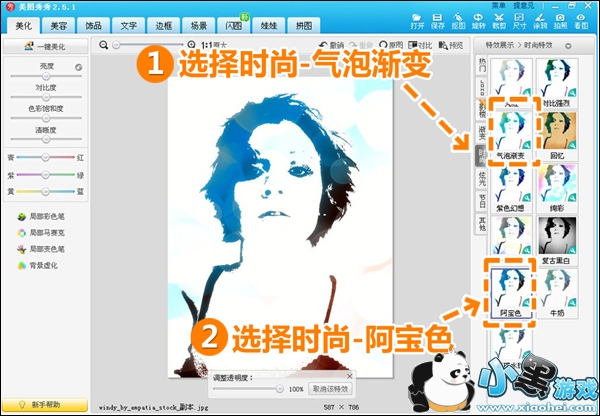Open the 菜单 menu
The height and width of the screenshot is (416, 600).
[x=499, y=5]
